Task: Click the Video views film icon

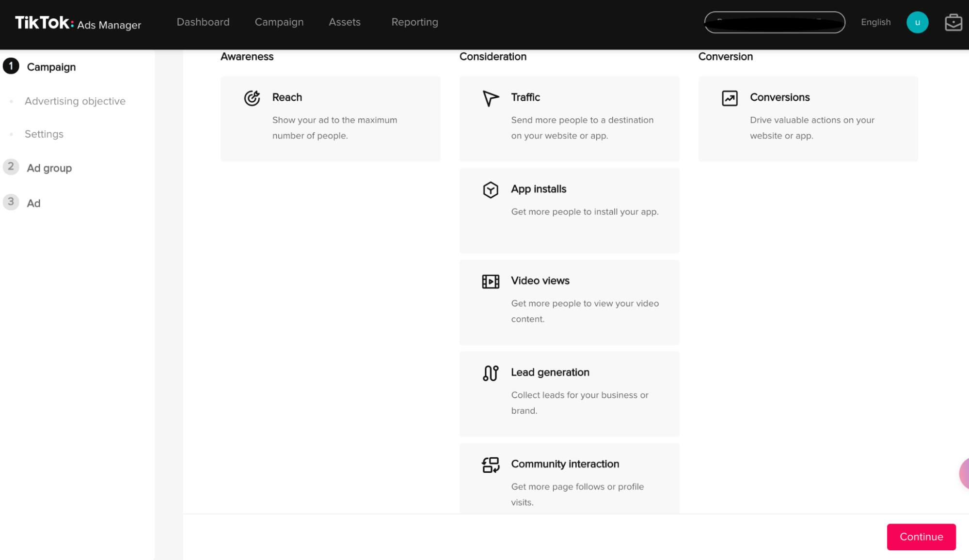Action: (490, 281)
